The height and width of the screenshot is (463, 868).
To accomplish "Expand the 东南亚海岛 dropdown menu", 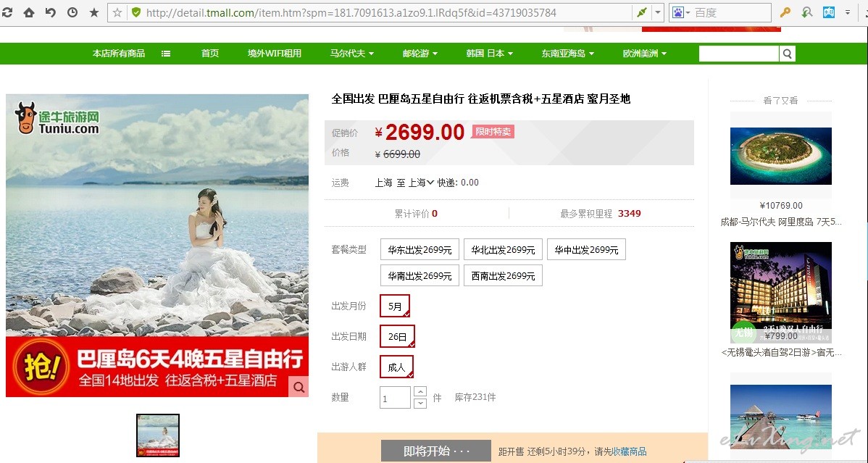I will [x=567, y=54].
